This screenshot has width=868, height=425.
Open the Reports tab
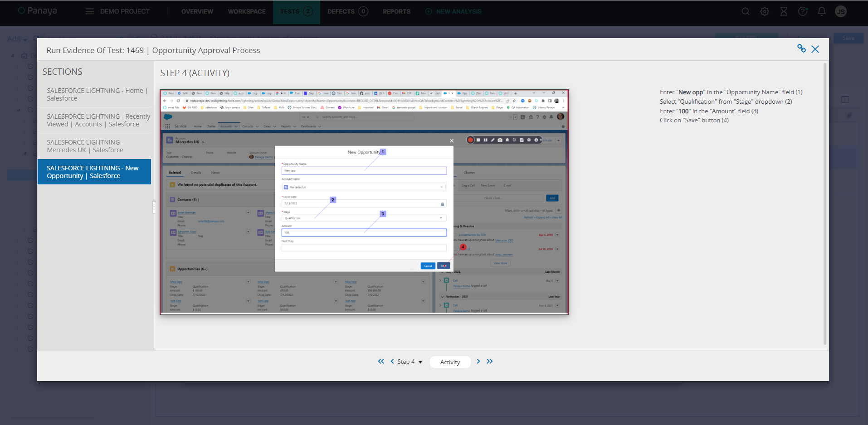point(396,11)
